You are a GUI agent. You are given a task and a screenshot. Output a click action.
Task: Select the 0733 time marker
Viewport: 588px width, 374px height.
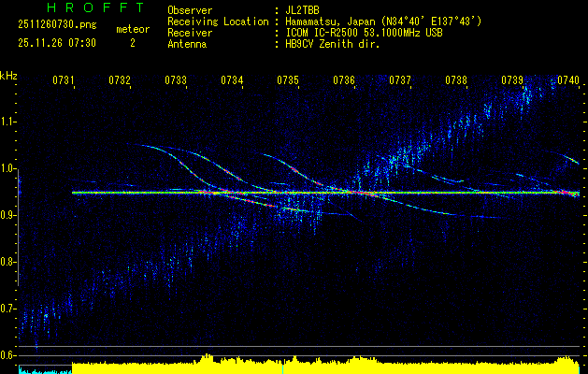[x=176, y=81]
